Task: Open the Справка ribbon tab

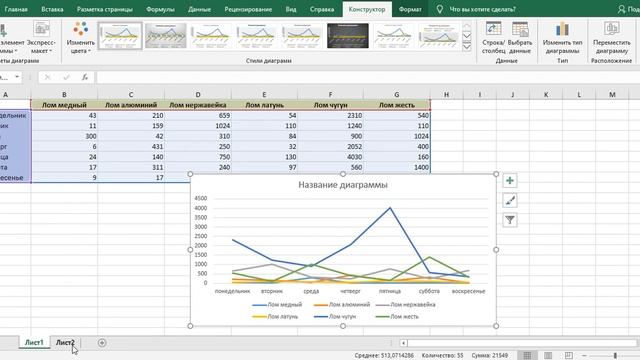Action: (322, 9)
